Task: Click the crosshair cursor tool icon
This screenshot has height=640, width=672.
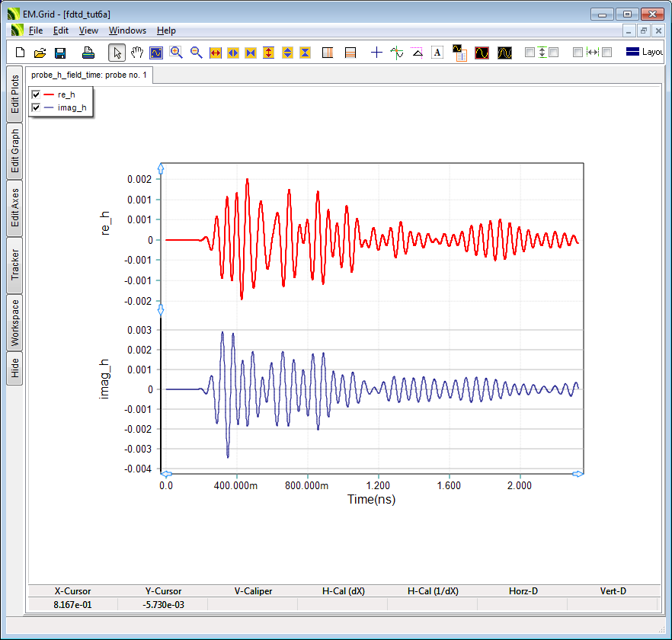Action: point(376,53)
